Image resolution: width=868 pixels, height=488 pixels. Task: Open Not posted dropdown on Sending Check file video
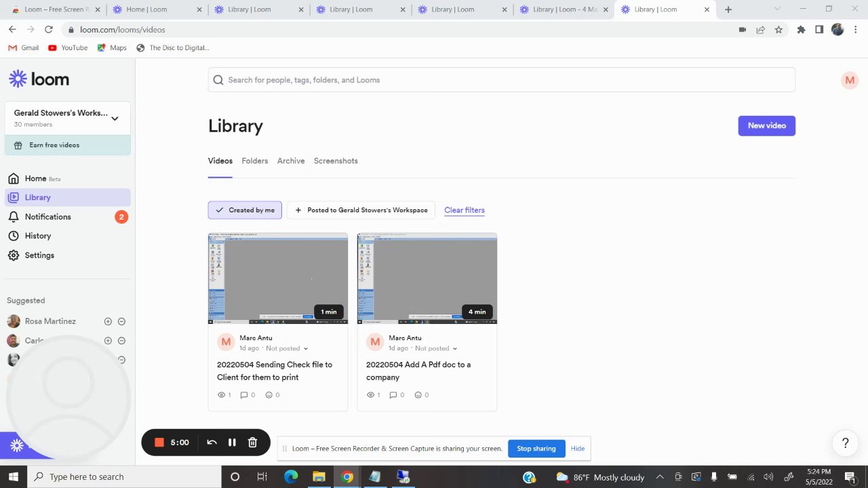[287, 348]
